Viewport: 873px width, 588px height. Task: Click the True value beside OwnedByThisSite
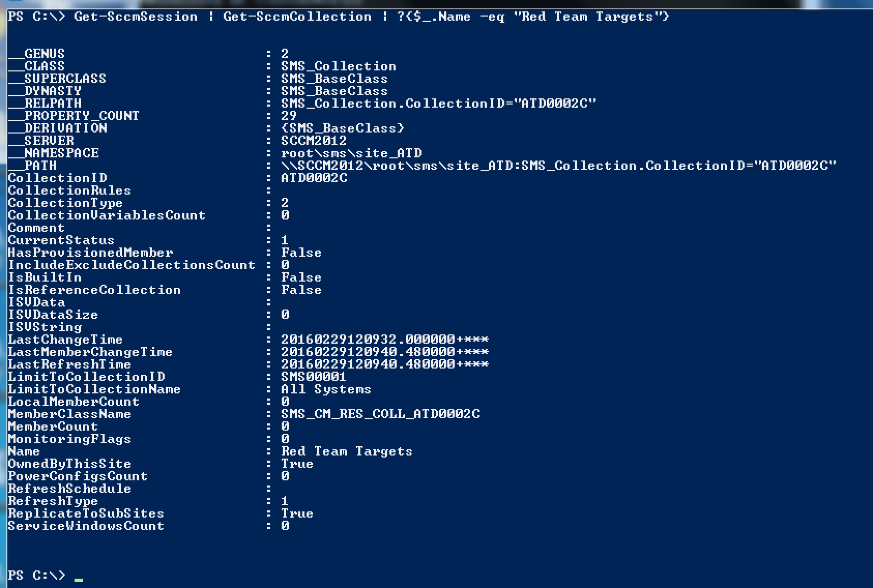(x=297, y=464)
